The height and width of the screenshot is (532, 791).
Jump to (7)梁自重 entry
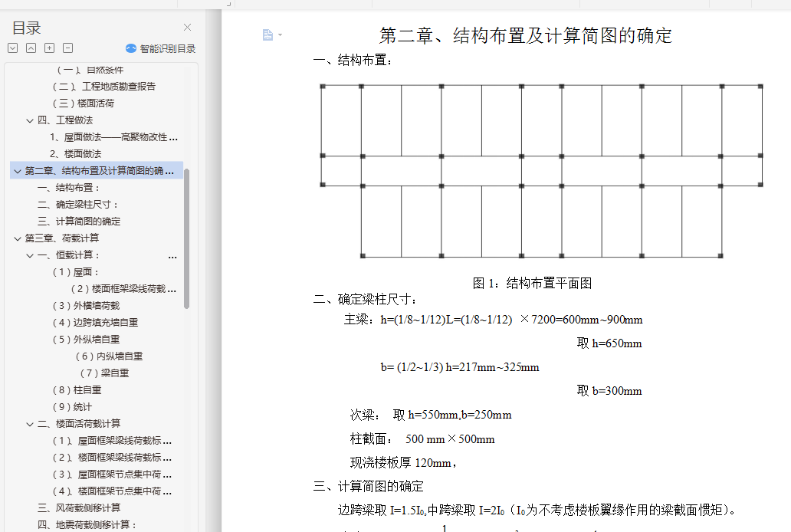[x=104, y=373]
